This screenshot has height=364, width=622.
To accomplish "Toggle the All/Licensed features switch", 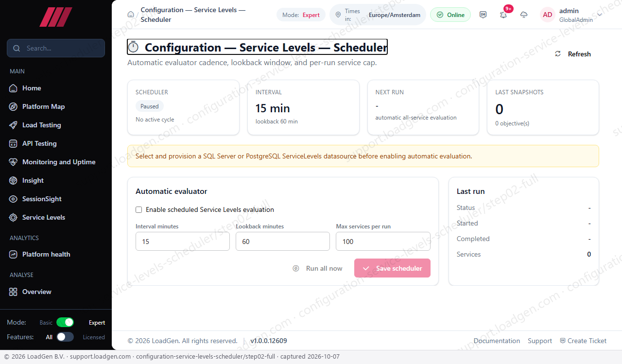I will 65,337.
